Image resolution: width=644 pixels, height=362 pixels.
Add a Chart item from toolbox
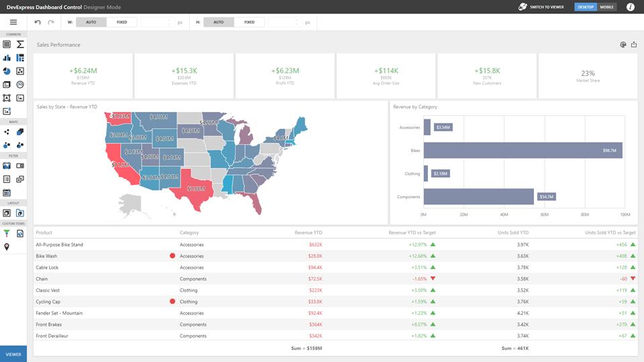coord(7,58)
